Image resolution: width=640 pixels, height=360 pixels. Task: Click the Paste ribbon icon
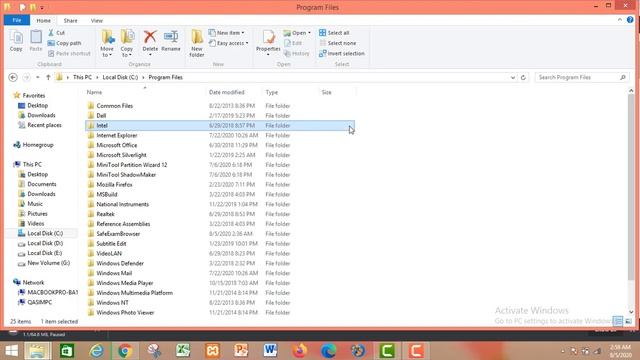point(36,41)
